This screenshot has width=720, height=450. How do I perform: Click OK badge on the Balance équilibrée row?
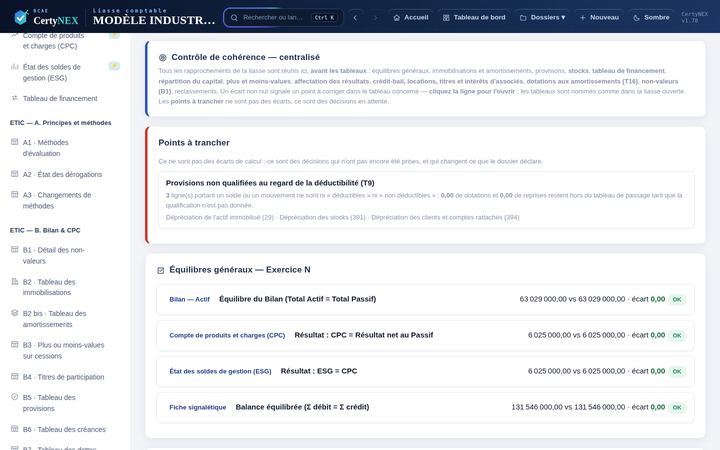[677, 407]
